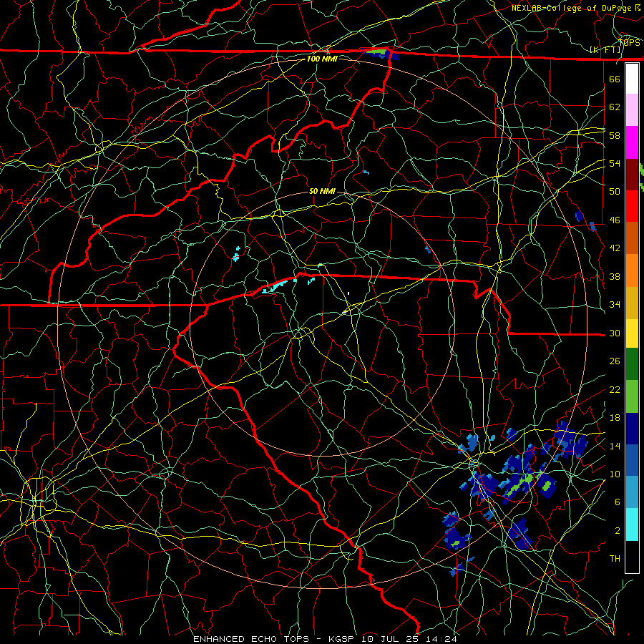Click the yellow legend swatch near 30
Image resolution: width=644 pixels, height=644 pixels.
click(632, 333)
